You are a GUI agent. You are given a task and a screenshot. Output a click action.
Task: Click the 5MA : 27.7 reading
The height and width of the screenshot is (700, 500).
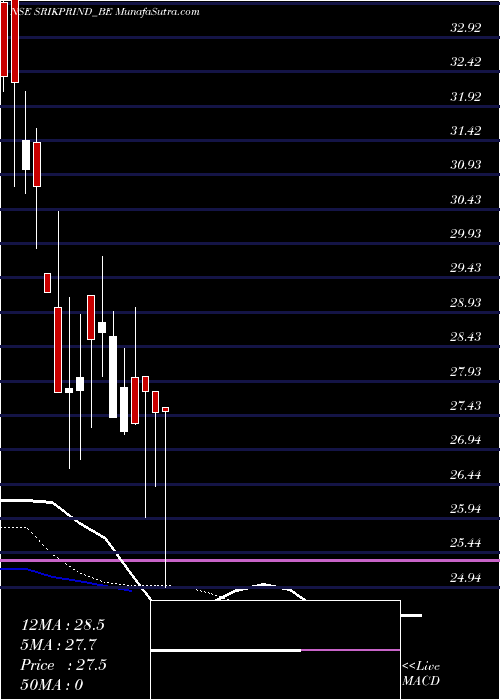(59, 645)
